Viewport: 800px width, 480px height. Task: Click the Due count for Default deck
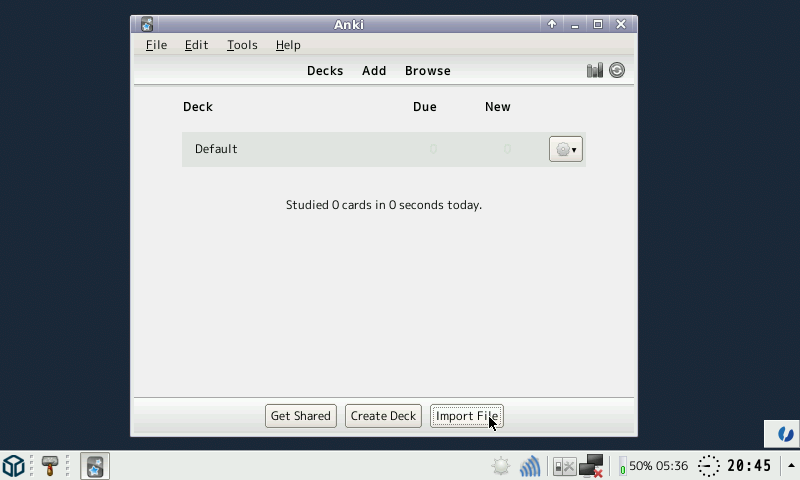433,149
